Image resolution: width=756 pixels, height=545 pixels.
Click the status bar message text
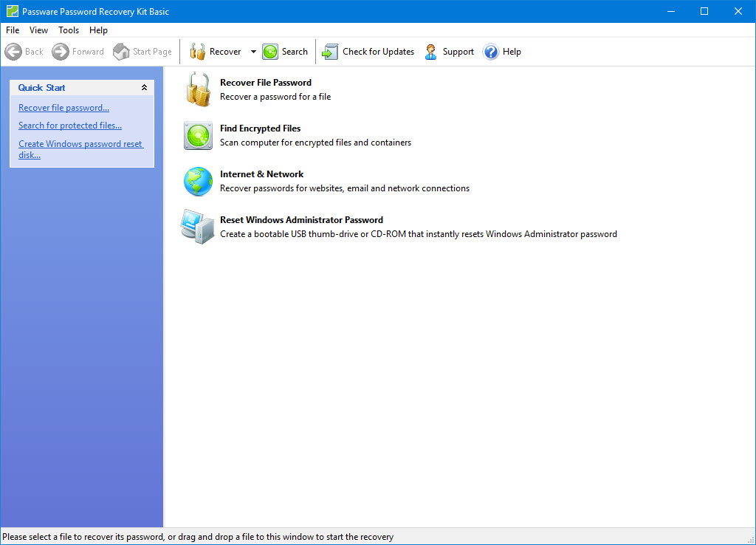[198, 537]
